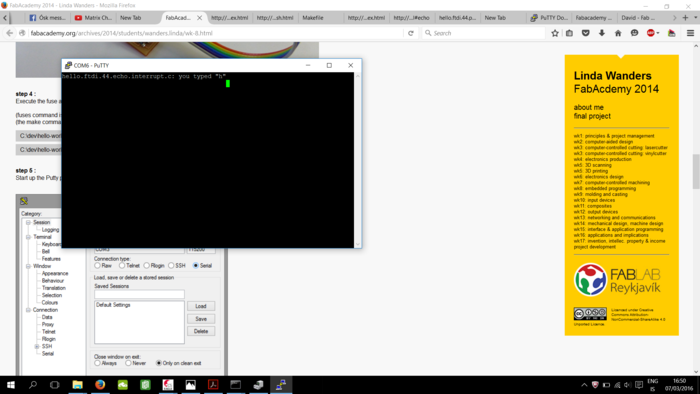
Task: Switch to the Ósk mess... Facebook tab
Action: pos(47,18)
